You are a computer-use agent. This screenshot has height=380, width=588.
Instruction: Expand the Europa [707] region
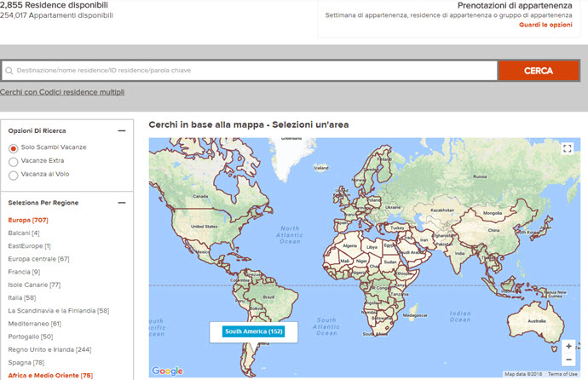(28, 220)
